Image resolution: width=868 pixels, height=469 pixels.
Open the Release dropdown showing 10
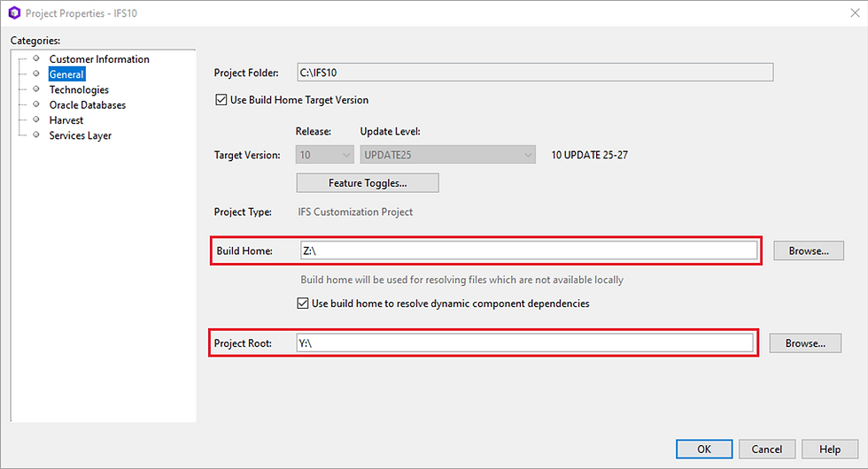pos(324,155)
